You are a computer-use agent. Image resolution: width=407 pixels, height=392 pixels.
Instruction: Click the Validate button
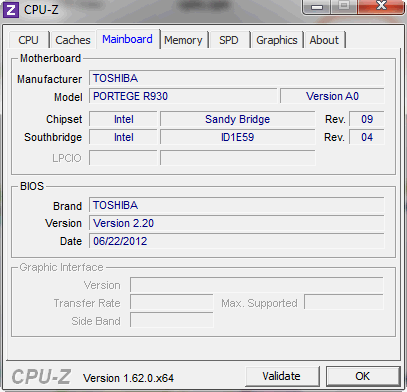(x=282, y=376)
